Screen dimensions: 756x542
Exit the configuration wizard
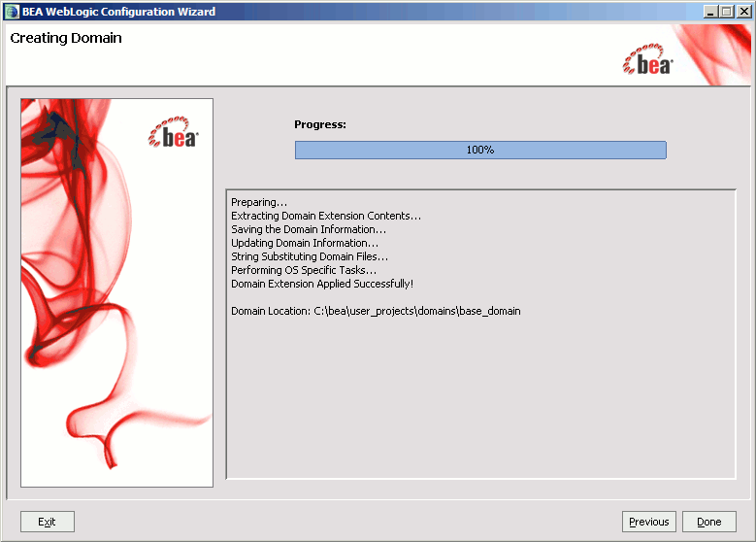pyautogui.click(x=48, y=522)
